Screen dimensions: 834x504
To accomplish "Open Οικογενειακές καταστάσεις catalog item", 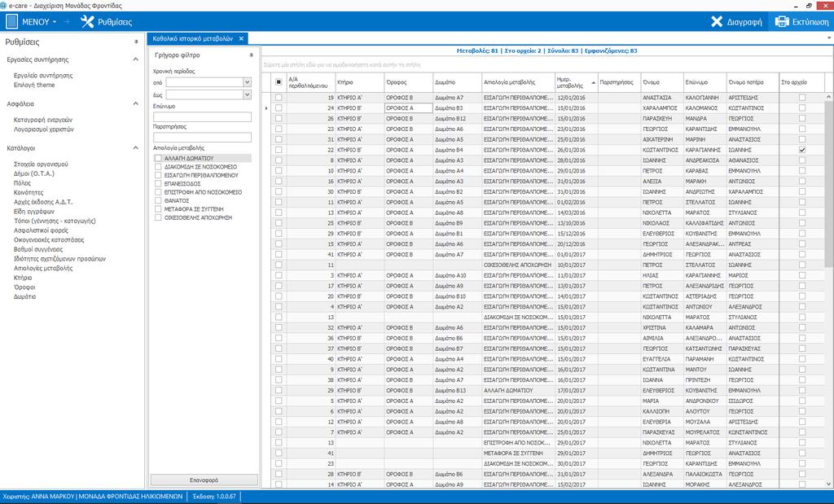I will pos(49,240).
